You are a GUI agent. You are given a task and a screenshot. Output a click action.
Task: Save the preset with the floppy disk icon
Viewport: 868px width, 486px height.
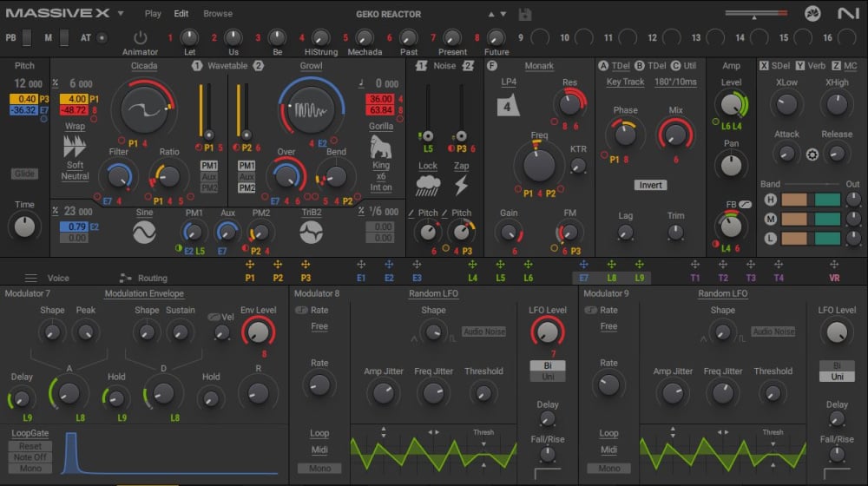click(525, 15)
